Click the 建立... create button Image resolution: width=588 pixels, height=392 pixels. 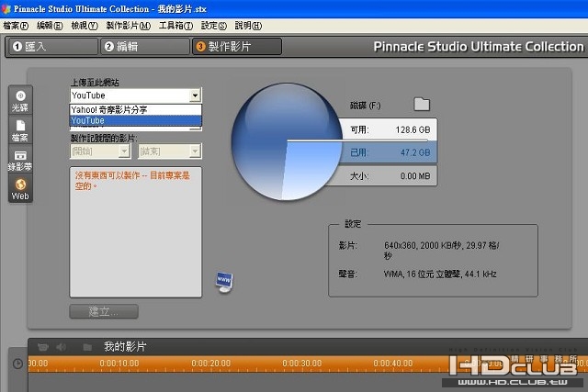coord(104,311)
